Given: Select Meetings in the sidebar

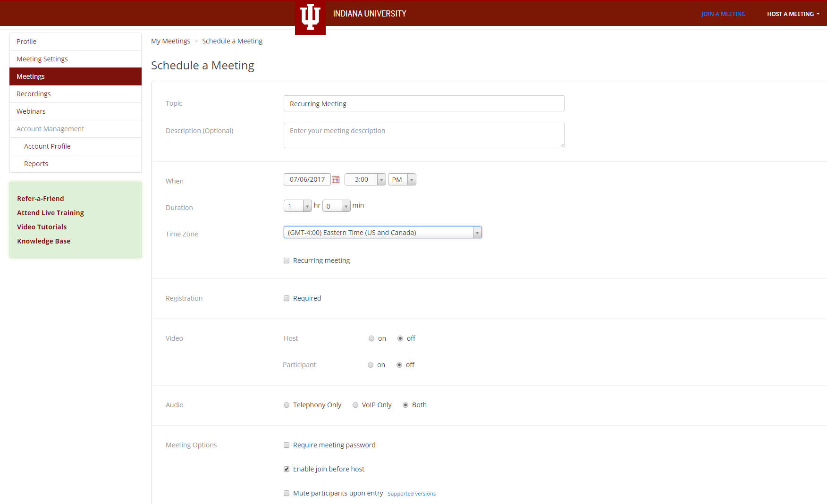Looking at the screenshot, I should (x=76, y=76).
